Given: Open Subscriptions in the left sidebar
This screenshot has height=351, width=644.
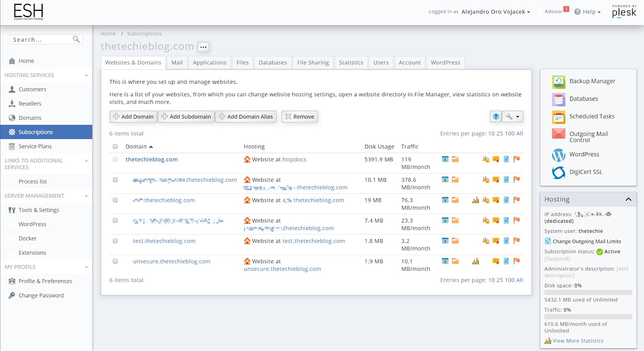Looking at the screenshot, I should point(46,132).
